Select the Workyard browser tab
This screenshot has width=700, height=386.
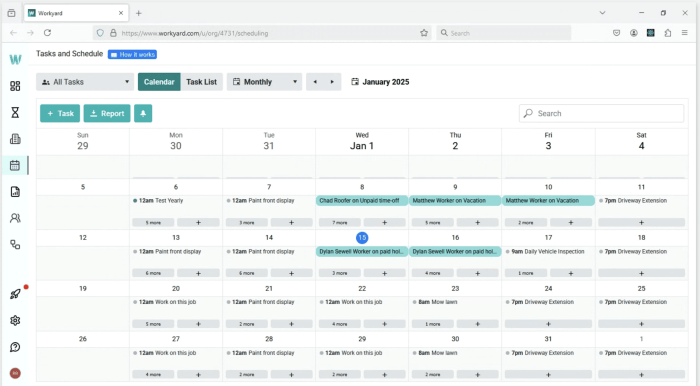76,13
